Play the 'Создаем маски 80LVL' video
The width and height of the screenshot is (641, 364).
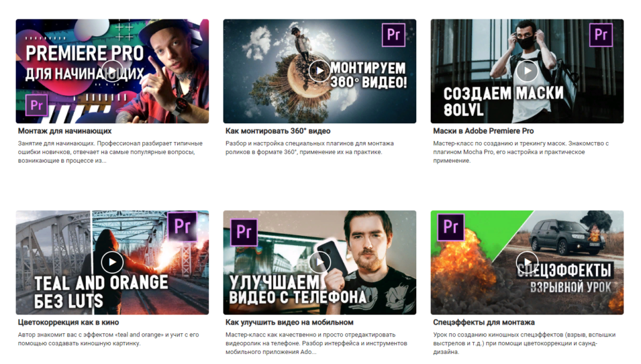tap(527, 71)
